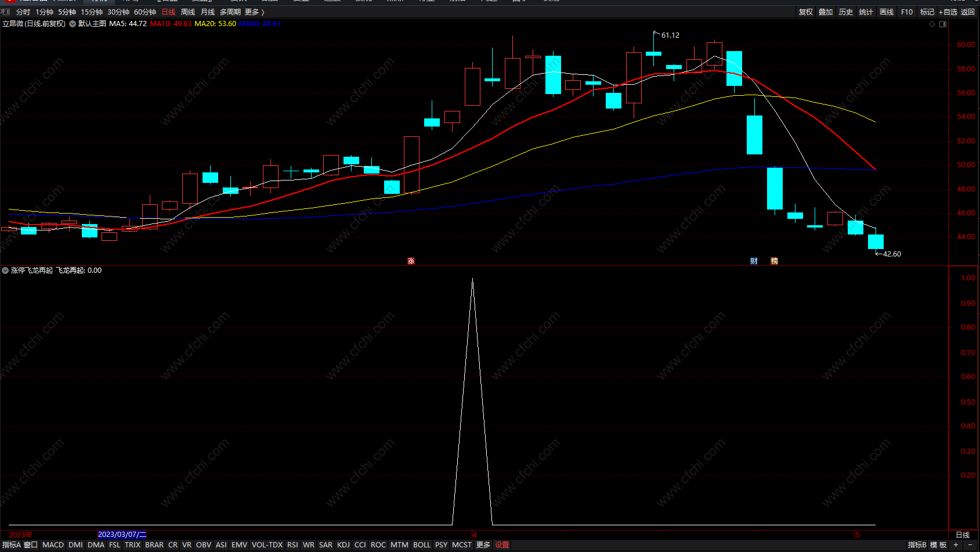Select the DMI indicator
Screen dimensions: 980x552
pos(75,545)
